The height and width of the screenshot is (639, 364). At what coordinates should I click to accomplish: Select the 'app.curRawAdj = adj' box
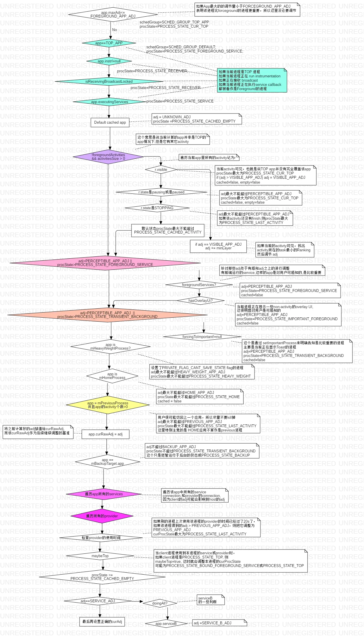[106, 434]
